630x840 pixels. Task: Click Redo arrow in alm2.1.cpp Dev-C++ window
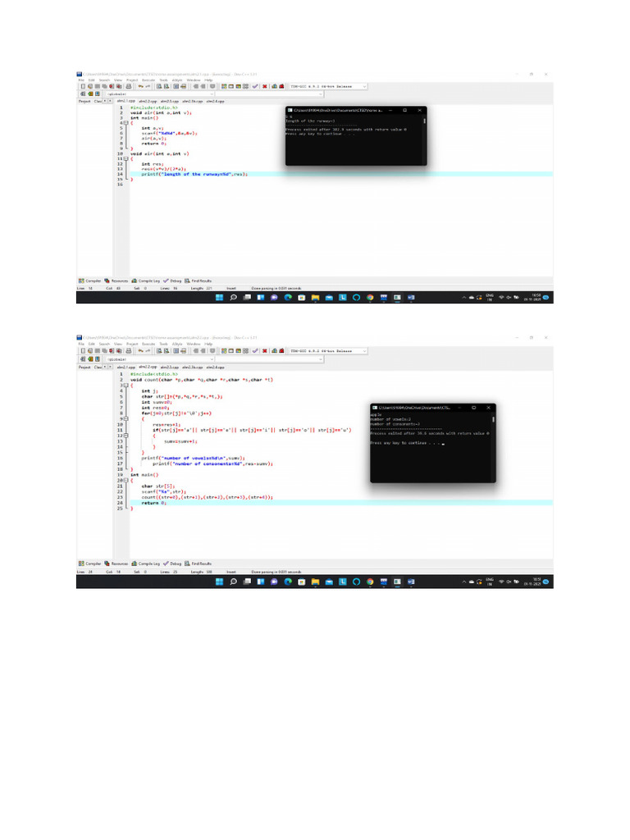click(148, 86)
